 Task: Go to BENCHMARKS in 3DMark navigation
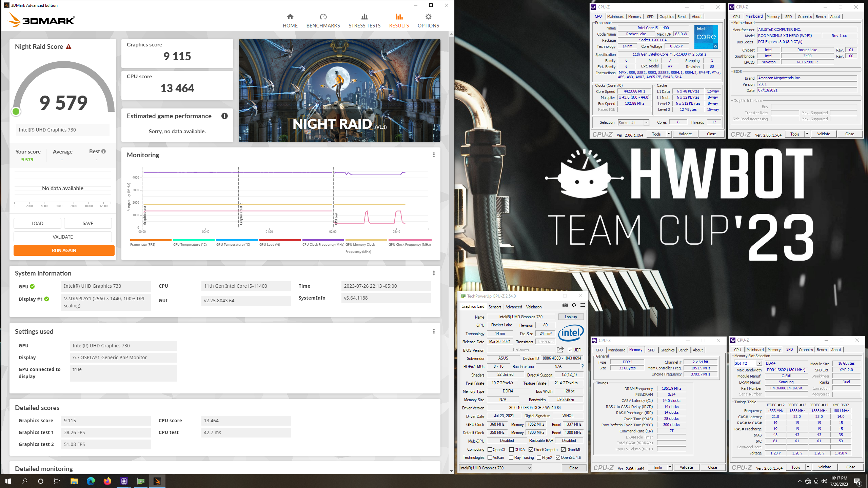coord(323,21)
